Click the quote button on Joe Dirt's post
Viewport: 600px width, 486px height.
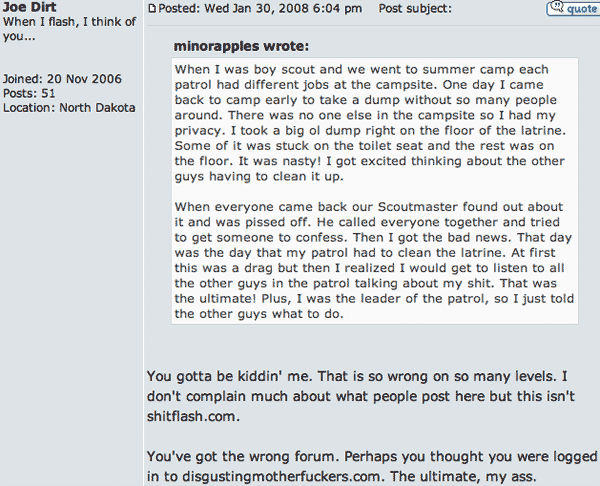571,8
